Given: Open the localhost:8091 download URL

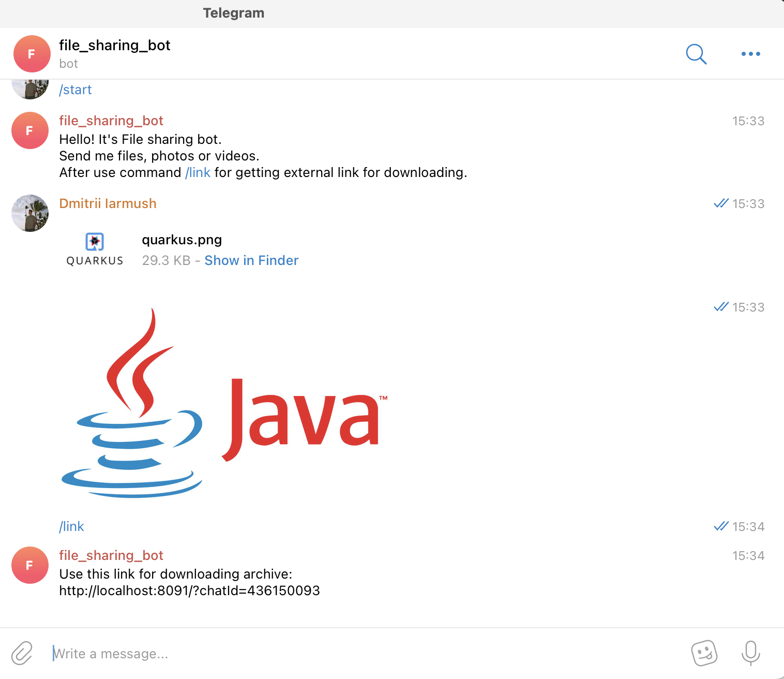Looking at the screenshot, I should tap(189, 591).
